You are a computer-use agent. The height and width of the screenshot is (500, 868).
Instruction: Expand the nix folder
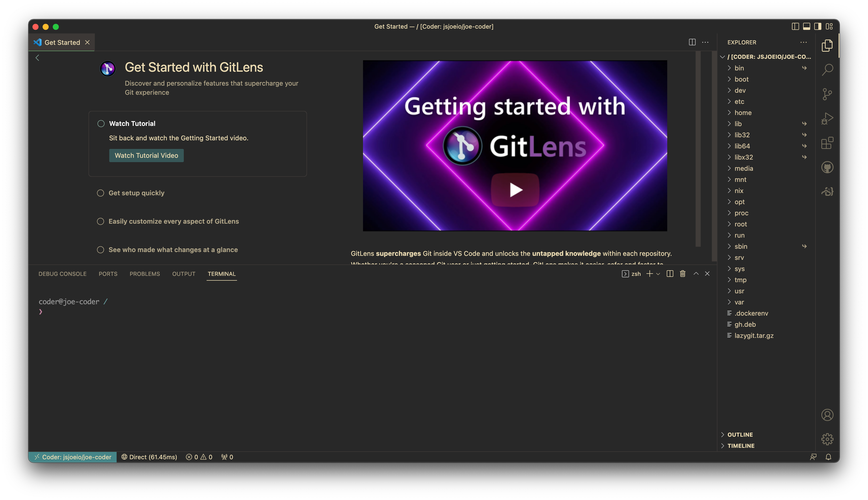(767, 190)
